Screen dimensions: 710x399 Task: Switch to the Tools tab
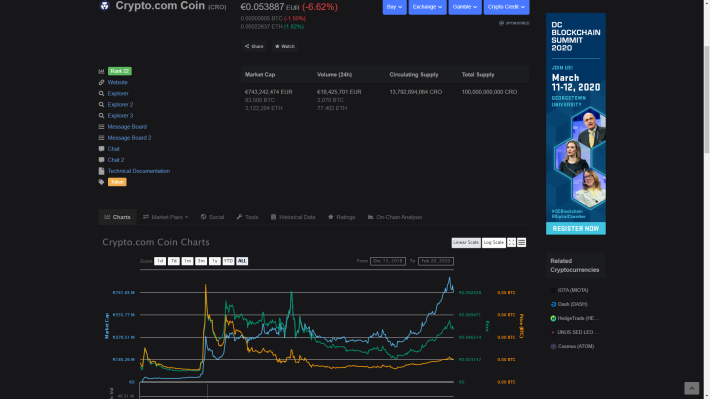[x=247, y=217]
